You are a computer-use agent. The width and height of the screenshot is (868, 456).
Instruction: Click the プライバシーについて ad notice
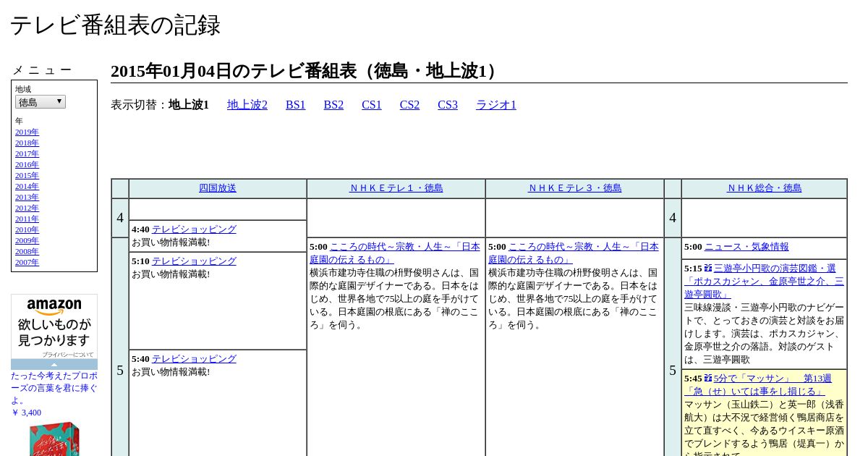pos(67,355)
